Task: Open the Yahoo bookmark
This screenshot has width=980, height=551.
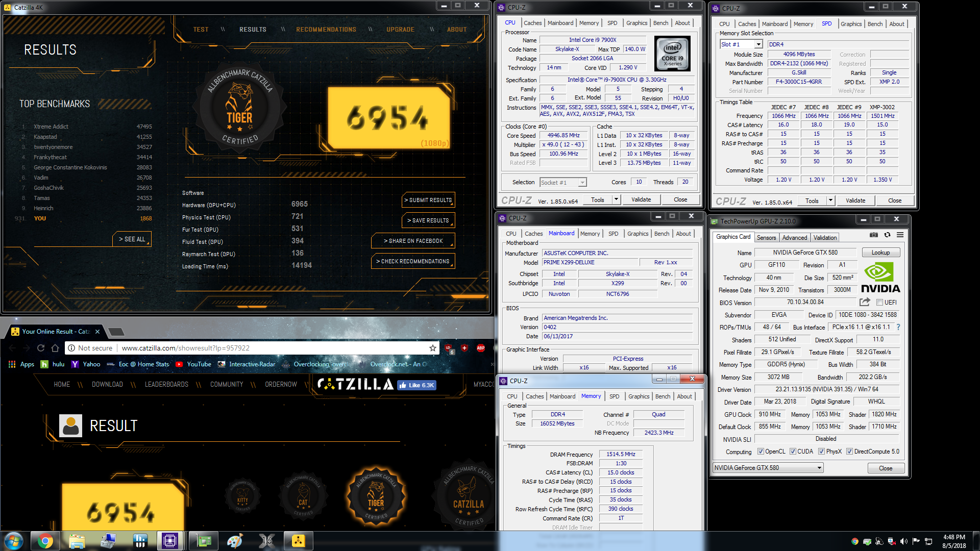Action: pos(86,364)
